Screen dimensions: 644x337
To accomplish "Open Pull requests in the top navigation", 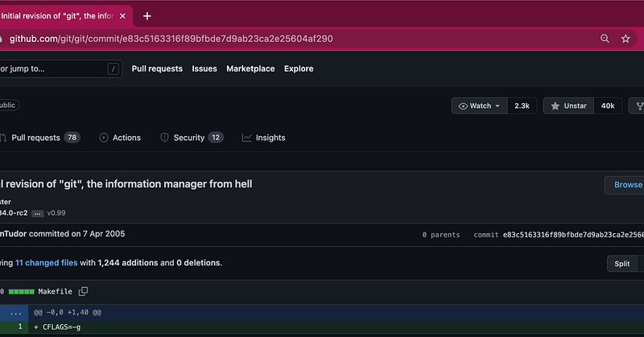I will pyautogui.click(x=157, y=68).
